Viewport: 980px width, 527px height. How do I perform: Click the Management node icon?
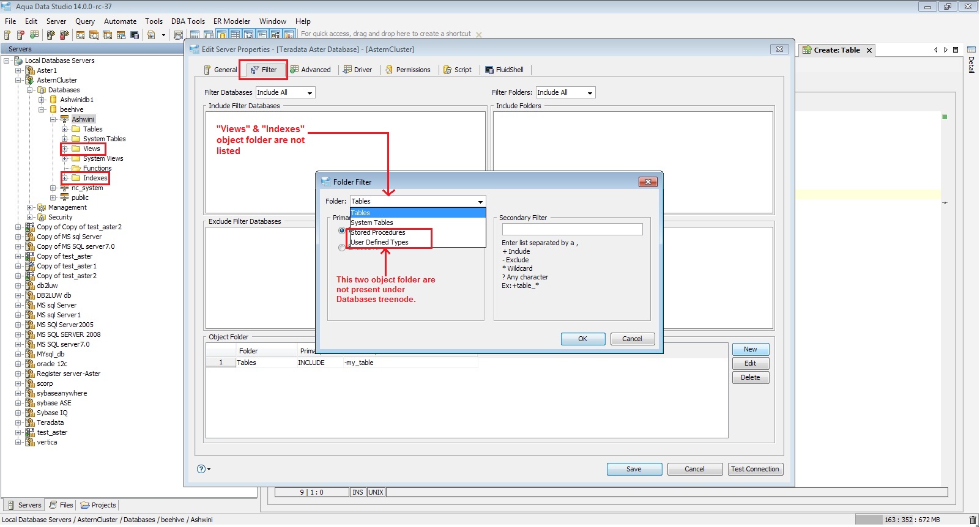tap(42, 207)
